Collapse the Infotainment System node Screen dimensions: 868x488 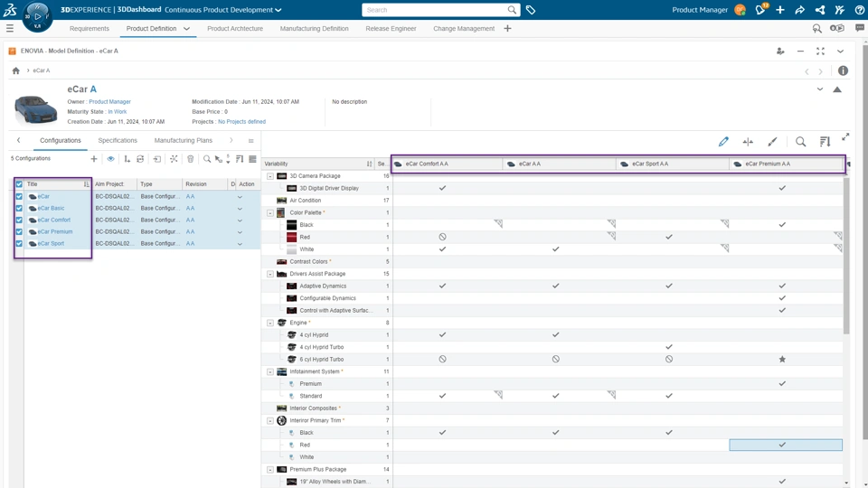270,371
